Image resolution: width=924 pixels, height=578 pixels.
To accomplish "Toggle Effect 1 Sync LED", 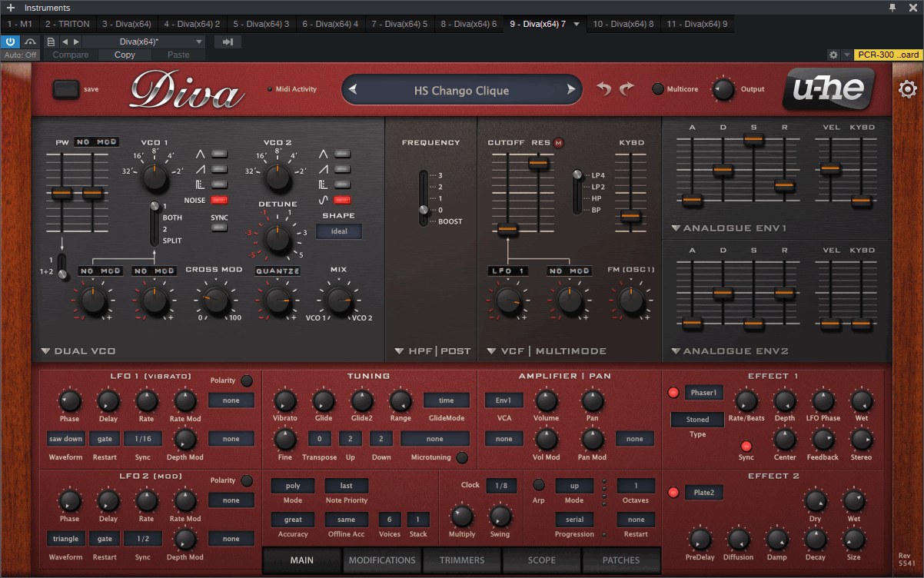I will pyautogui.click(x=746, y=446).
